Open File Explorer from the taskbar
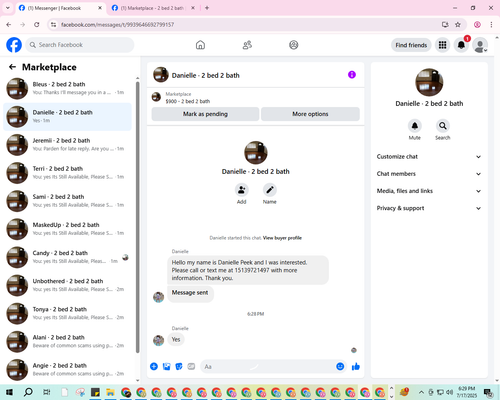Viewport: 500px width, 400px height. (110, 392)
